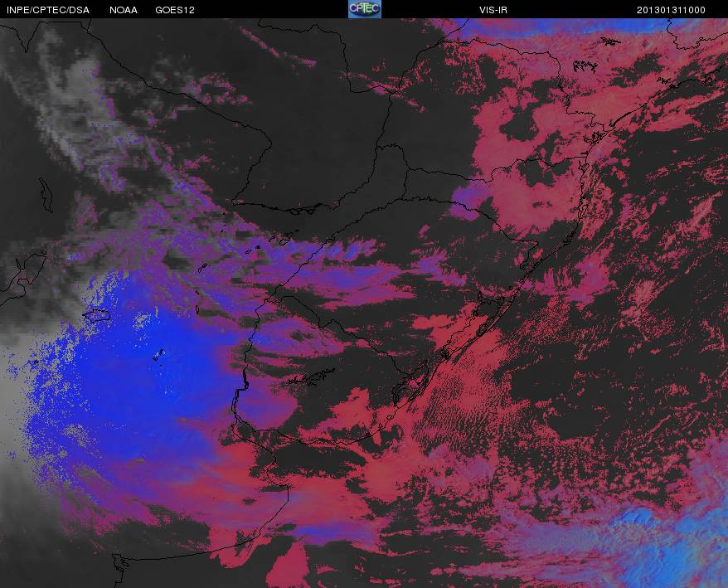728x588 pixels.
Task: Click the VIS-IR channel label
Action: 493,10
